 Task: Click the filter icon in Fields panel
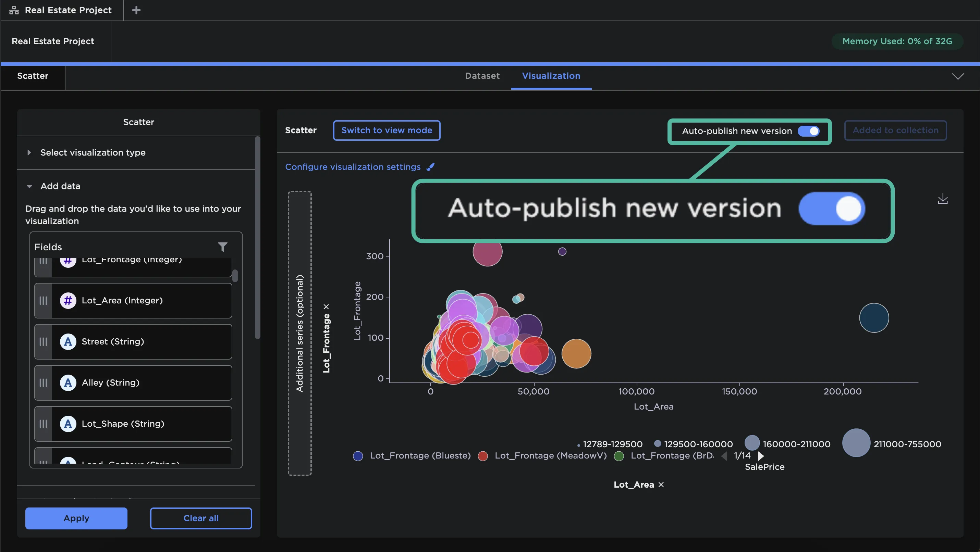point(222,247)
